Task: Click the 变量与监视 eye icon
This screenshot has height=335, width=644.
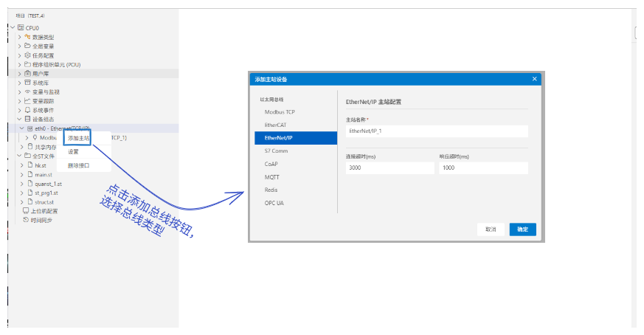Action: pos(27,91)
